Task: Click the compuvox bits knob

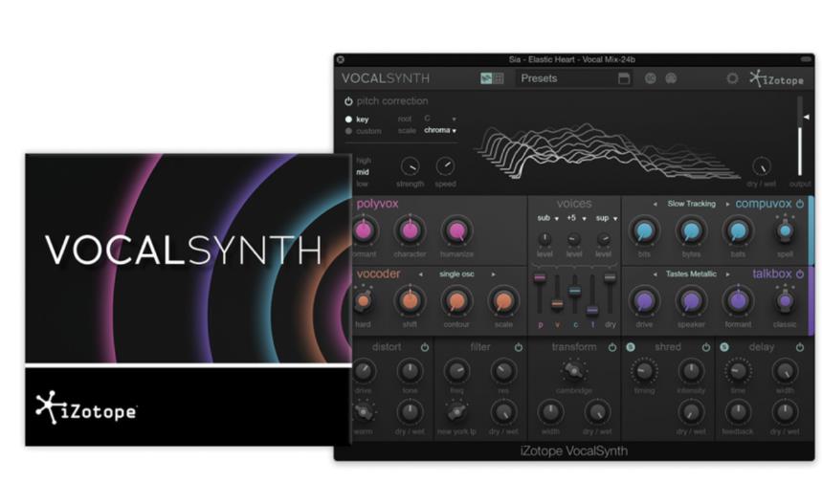Action: [x=644, y=230]
